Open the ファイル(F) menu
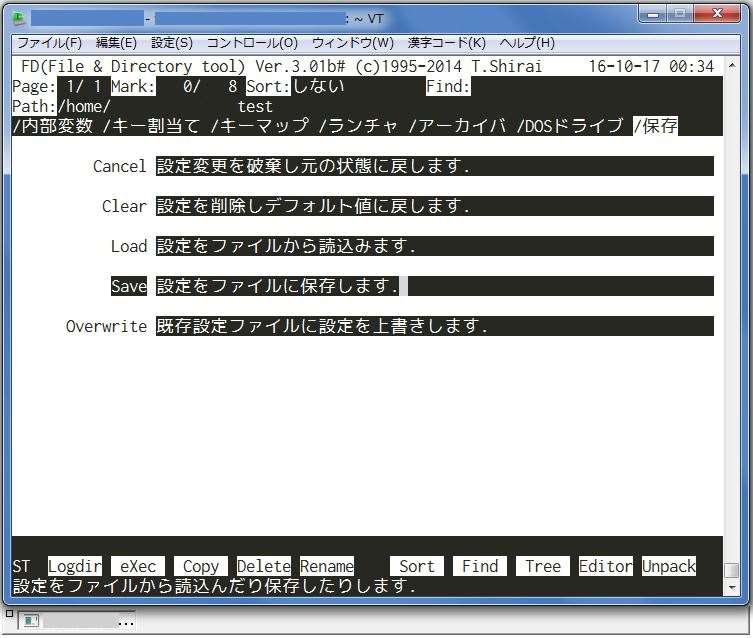 [49, 43]
